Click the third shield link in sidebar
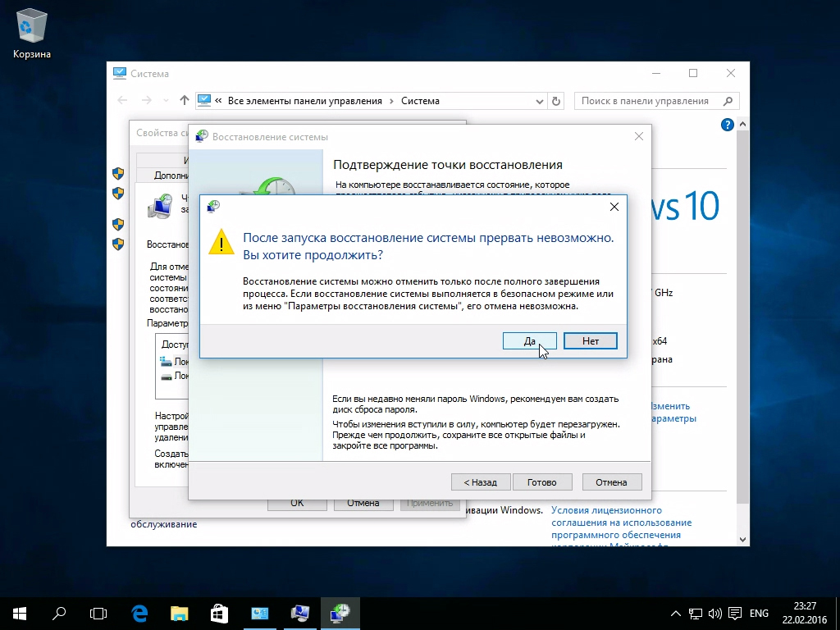 pyautogui.click(x=118, y=224)
